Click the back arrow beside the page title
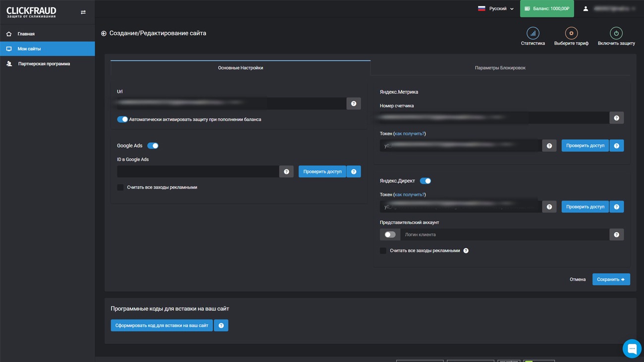Image resolution: width=644 pixels, height=362 pixels. click(104, 34)
